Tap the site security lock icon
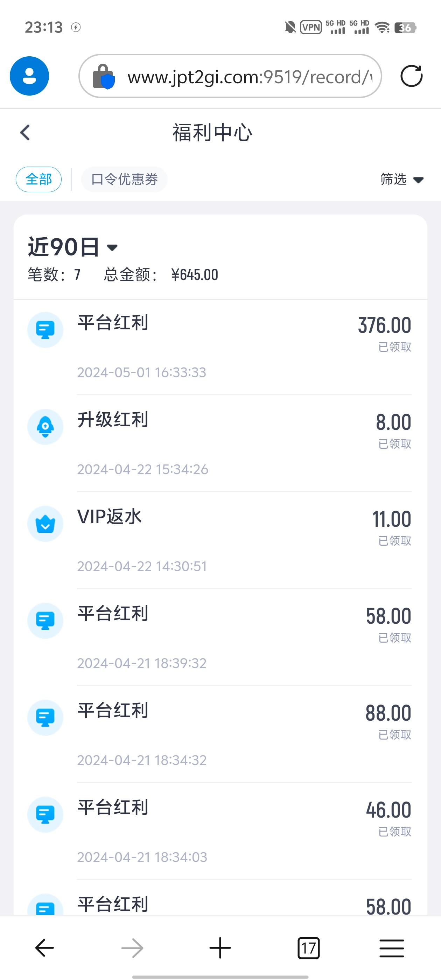441x980 pixels. 104,76
